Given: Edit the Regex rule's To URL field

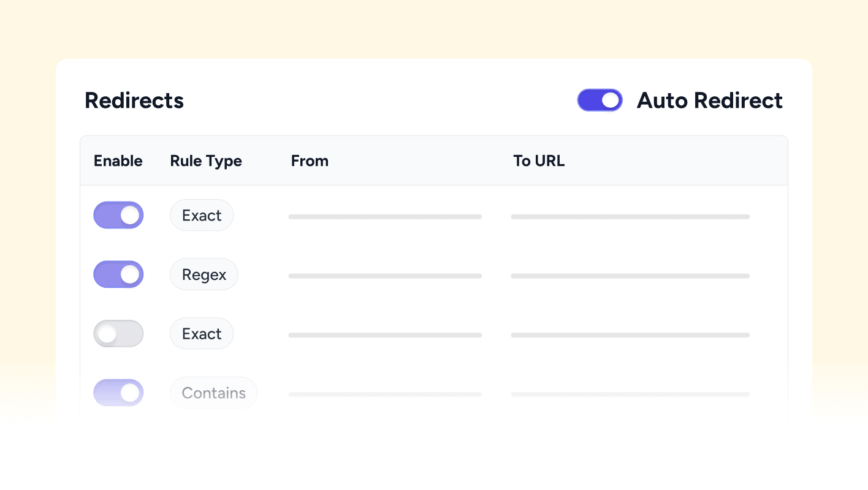Looking at the screenshot, I should (630, 276).
